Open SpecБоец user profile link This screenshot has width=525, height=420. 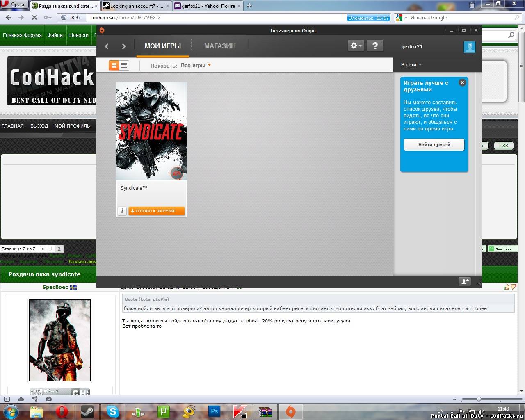(x=55, y=287)
